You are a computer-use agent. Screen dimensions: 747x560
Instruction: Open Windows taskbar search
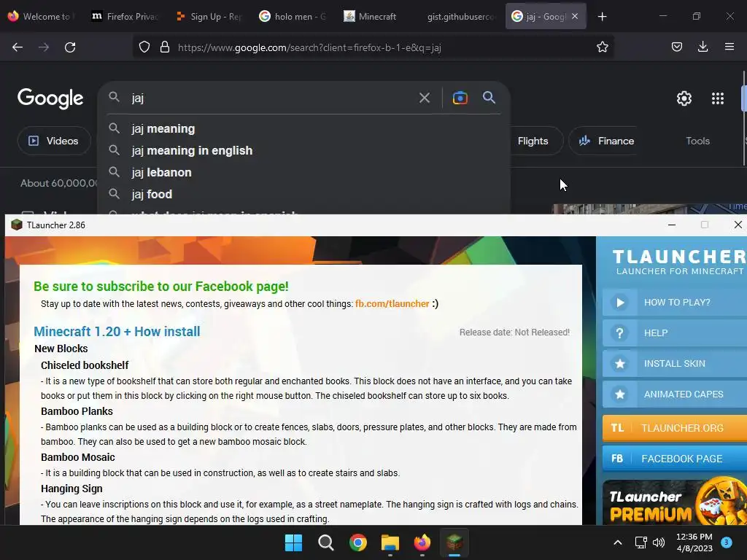(x=326, y=542)
